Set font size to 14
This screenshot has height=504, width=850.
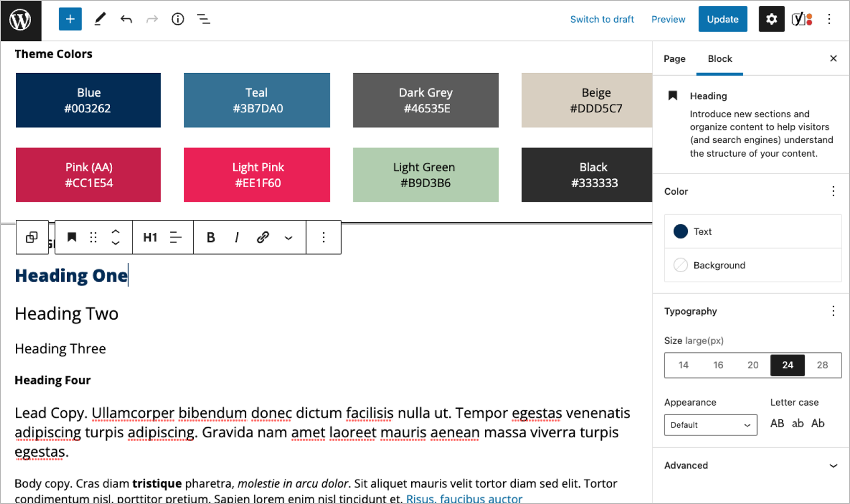pos(683,365)
